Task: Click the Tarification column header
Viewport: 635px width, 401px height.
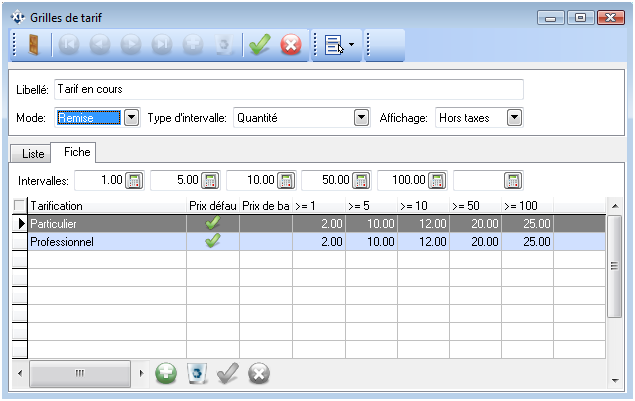Action: pyautogui.click(x=106, y=206)
